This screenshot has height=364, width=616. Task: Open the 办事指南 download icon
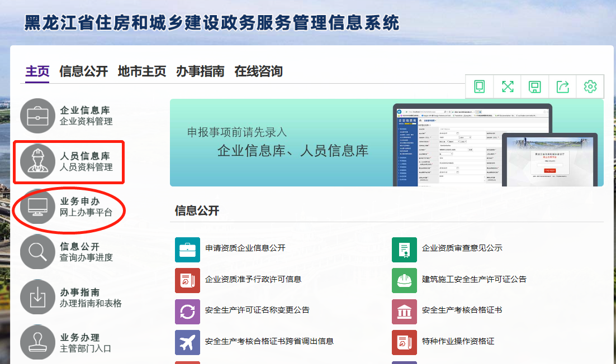pos(38,298)
